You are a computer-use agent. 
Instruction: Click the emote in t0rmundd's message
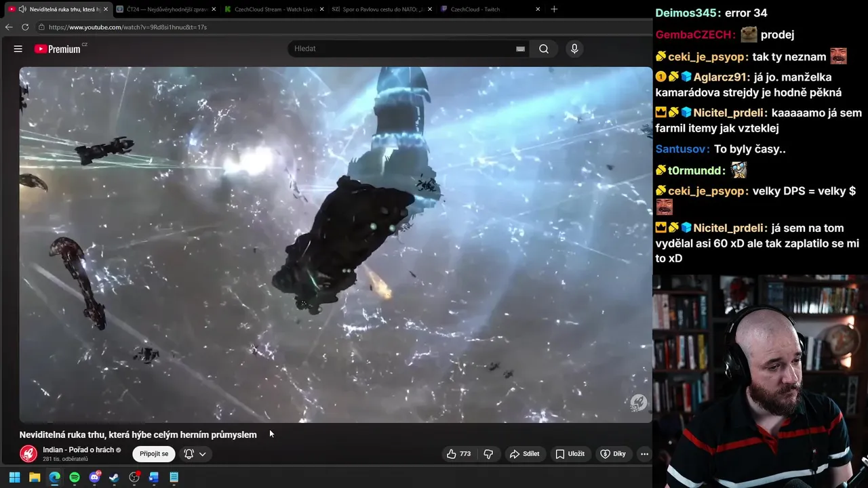[738, 170]
